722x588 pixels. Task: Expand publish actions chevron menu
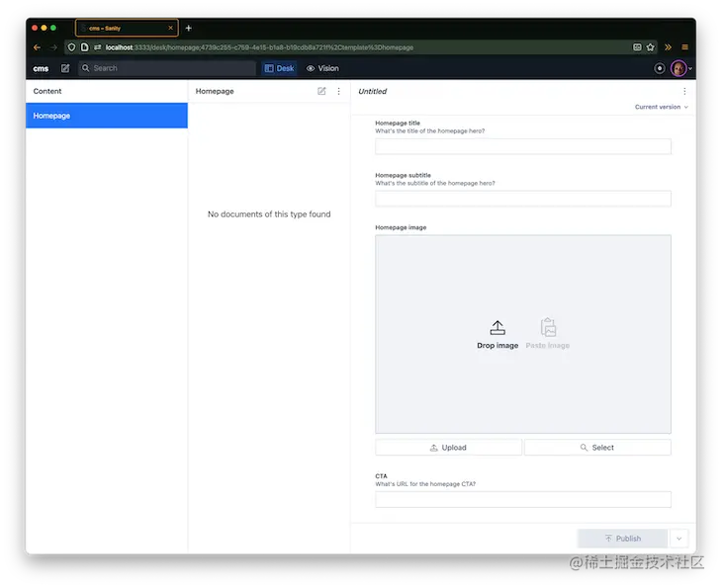point(679,539)
